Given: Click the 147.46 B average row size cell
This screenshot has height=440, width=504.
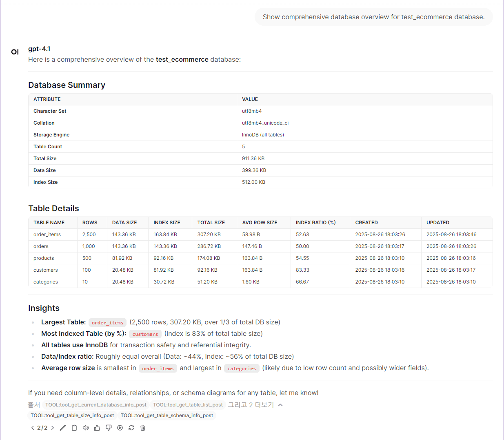Looking at the screenshot, I should pos(264,246).
